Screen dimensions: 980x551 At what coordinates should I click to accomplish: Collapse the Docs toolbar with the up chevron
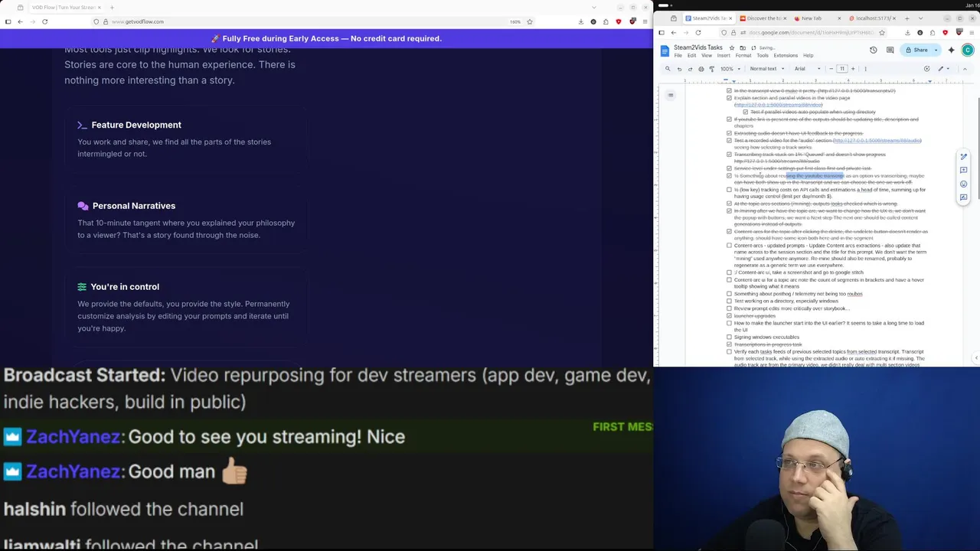tap(964, 69)
